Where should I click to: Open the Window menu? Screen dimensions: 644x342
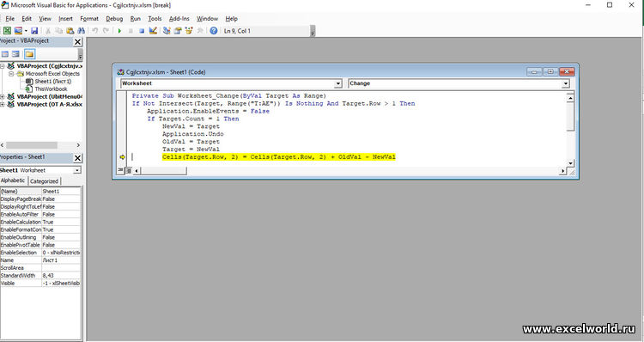tap(207, 19)
